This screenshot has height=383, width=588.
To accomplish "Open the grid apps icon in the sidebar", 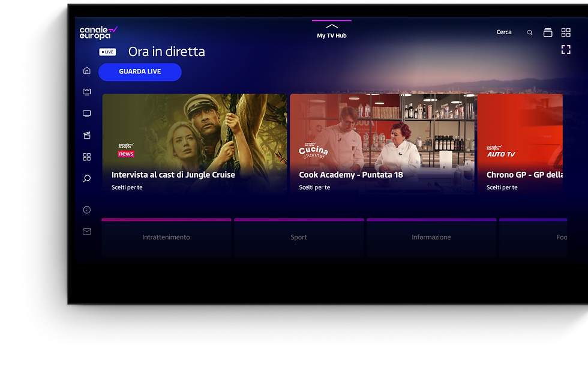I will pyautogui.click(x=86, y=157).
